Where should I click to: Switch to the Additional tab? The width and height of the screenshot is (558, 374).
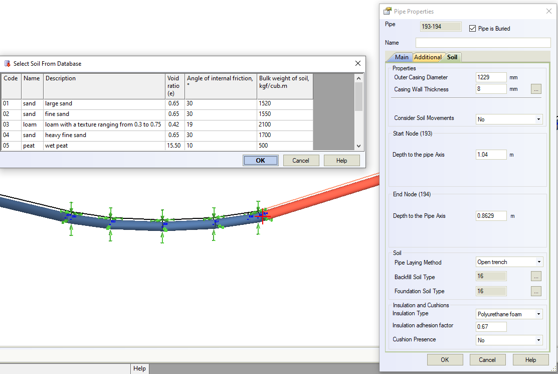pos(427,57)
